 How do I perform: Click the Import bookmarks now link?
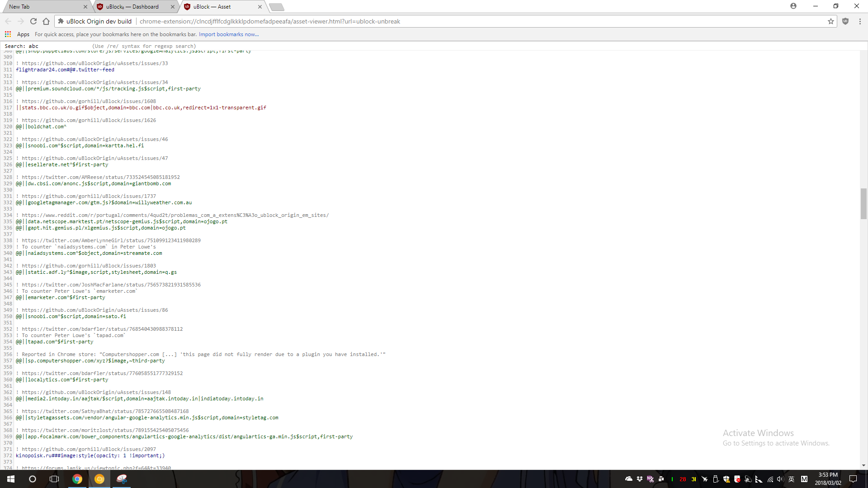coord(229,34)
